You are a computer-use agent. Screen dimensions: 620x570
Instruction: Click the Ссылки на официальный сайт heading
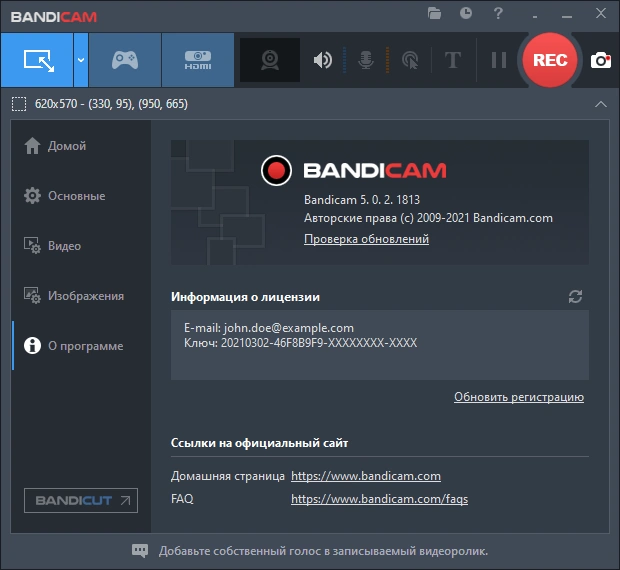(x=259, y=443)
